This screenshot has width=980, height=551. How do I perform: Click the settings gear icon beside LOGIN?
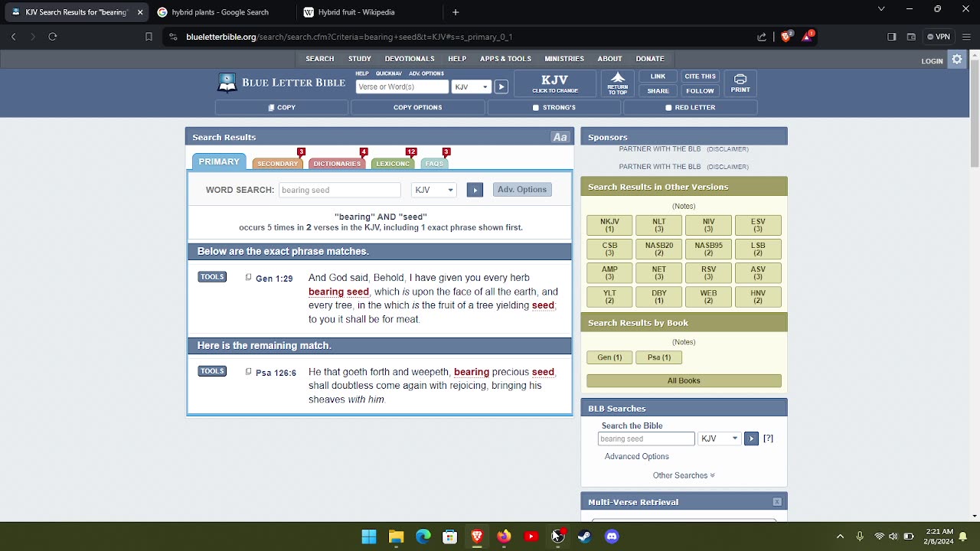tap(957, 60)
